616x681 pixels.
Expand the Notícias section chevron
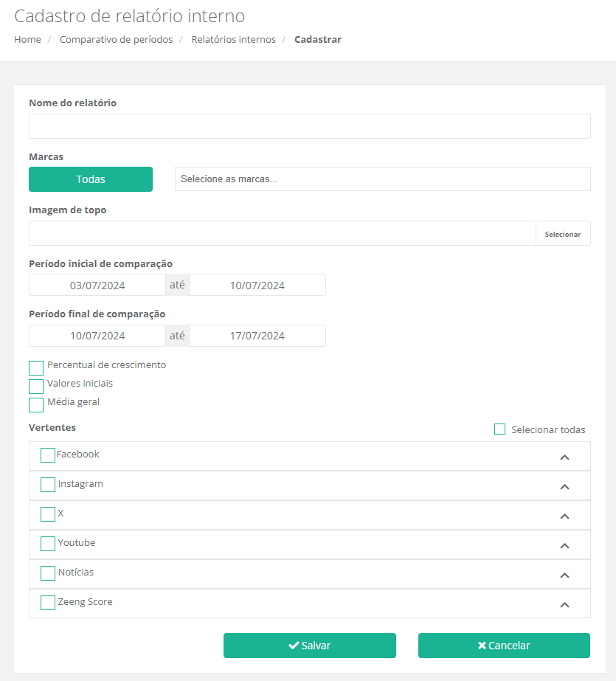(564, 575)
